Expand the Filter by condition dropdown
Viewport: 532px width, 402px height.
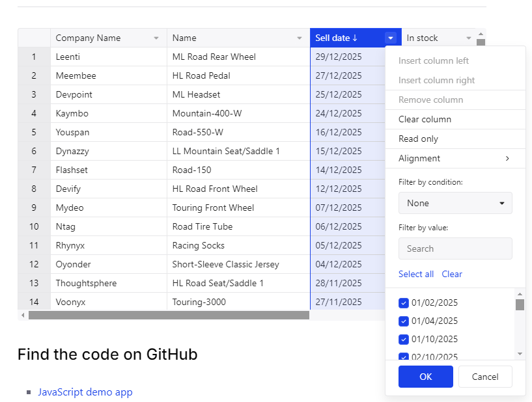click(x=455, y=203)
